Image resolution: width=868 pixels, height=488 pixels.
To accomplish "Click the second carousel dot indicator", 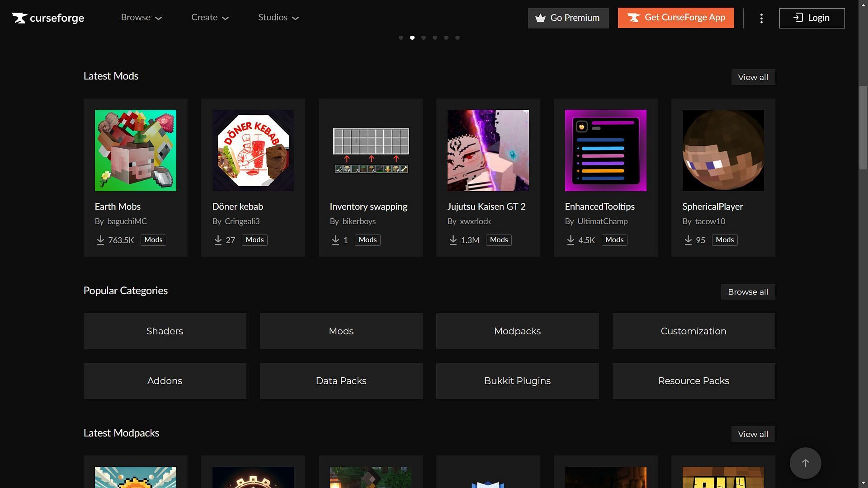I will pyautogui.click(x=413, y=37).
